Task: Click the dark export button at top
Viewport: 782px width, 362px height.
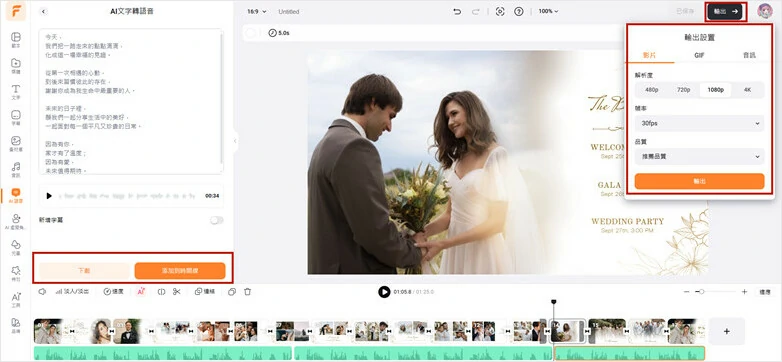Action: pos(725,11)
